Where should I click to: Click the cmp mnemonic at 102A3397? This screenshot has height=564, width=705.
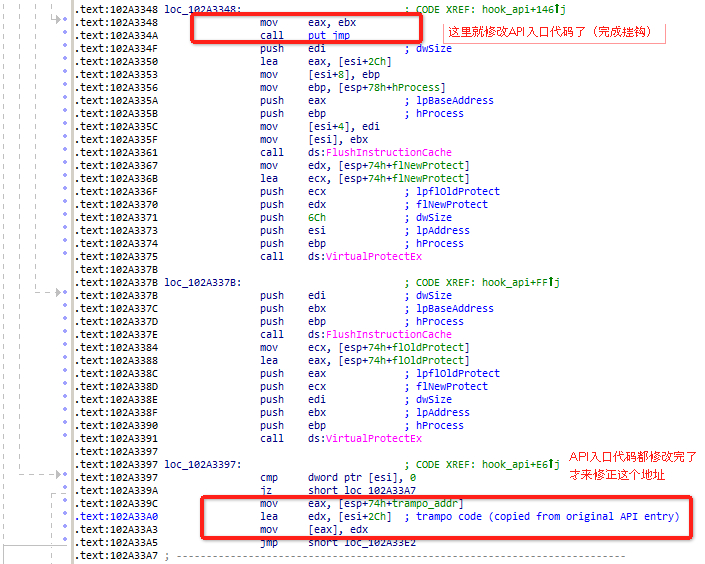tap(269, 478)
